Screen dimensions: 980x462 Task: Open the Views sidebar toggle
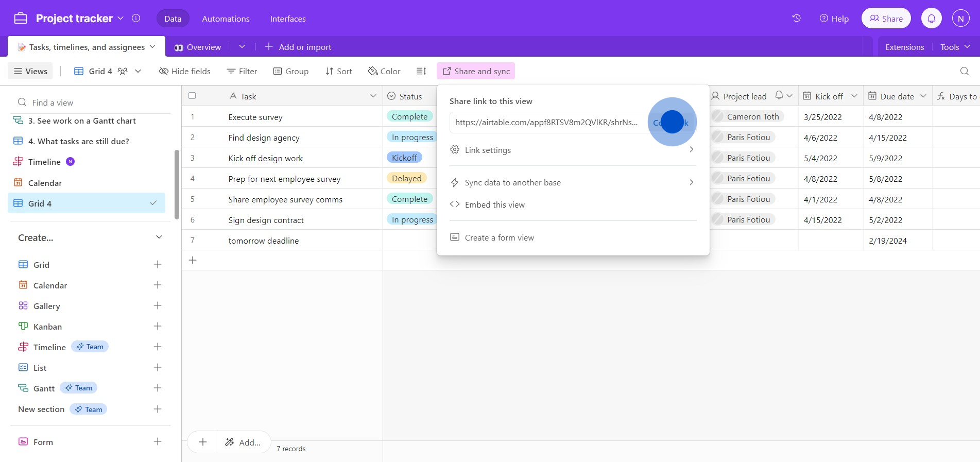point(31,71)
